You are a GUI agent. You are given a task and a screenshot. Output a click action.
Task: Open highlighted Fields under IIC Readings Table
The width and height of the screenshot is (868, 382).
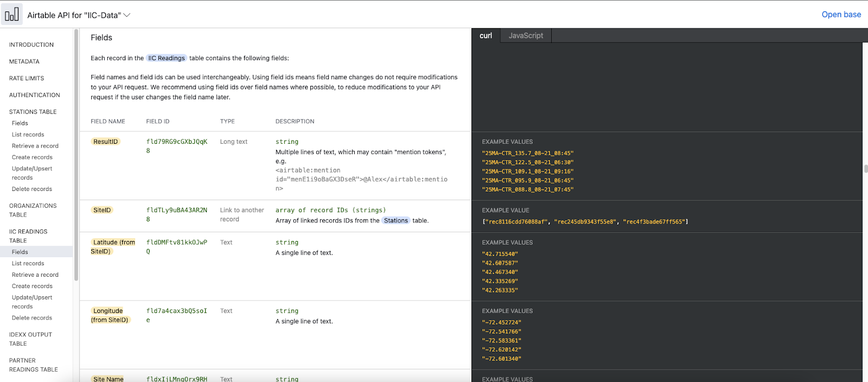tap(36, 252)
